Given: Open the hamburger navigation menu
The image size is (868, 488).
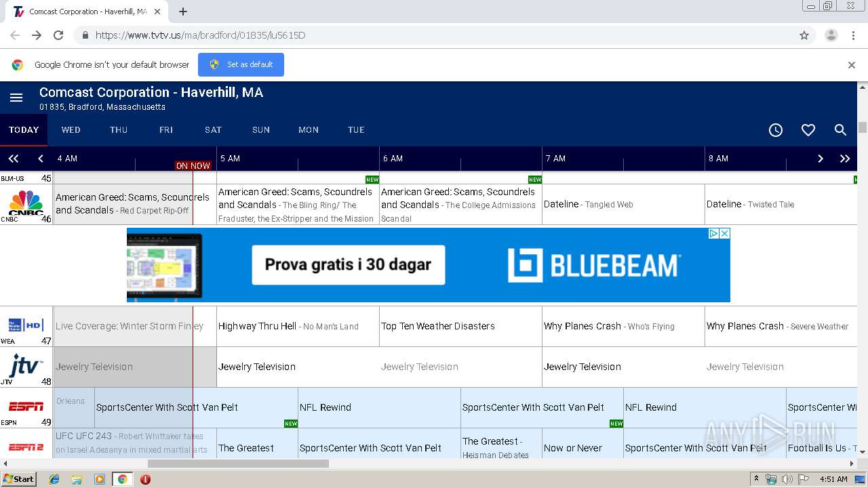Looking at the screenshot, I should 16,98.
